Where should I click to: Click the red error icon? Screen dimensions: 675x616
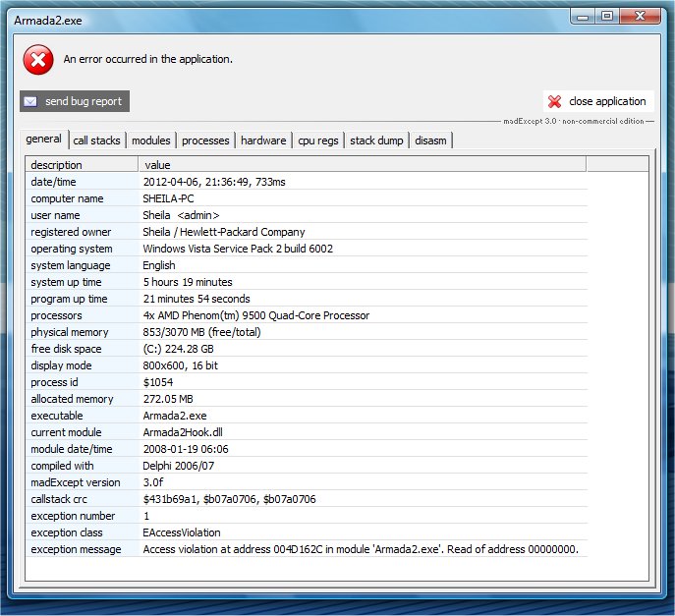pyautogui.click(x=38, y=61)
